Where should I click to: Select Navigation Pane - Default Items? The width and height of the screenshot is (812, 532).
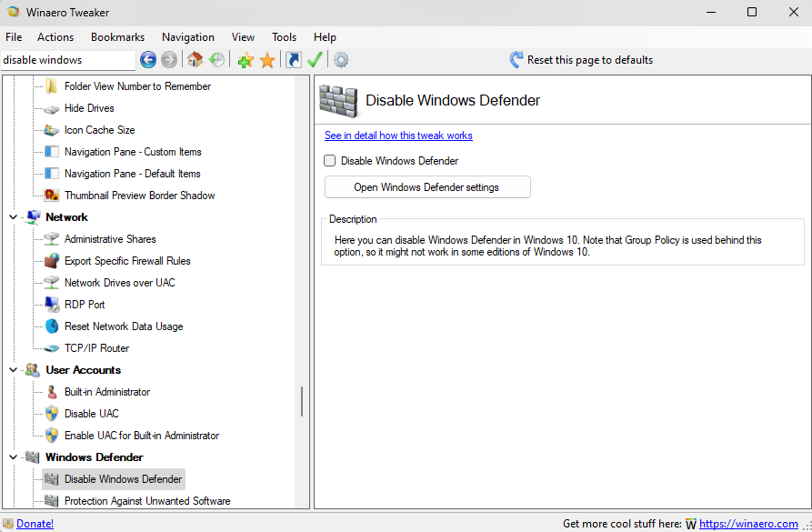tap(132, 174)
